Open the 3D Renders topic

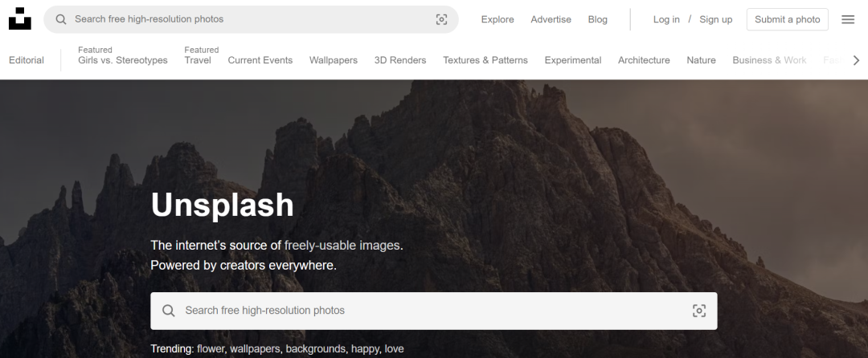(x=400, y=60)
